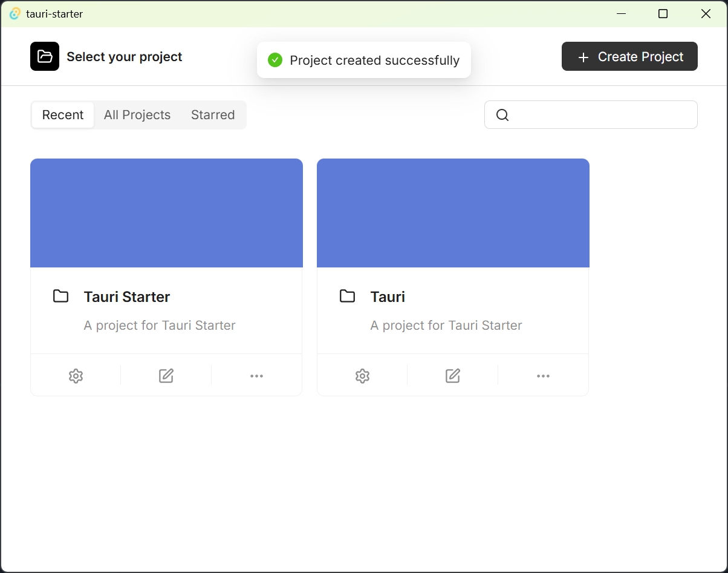The width and height of the screenshot is (728, 573).
Task: Click green check icon in success toast
Action: click(275, 60)
